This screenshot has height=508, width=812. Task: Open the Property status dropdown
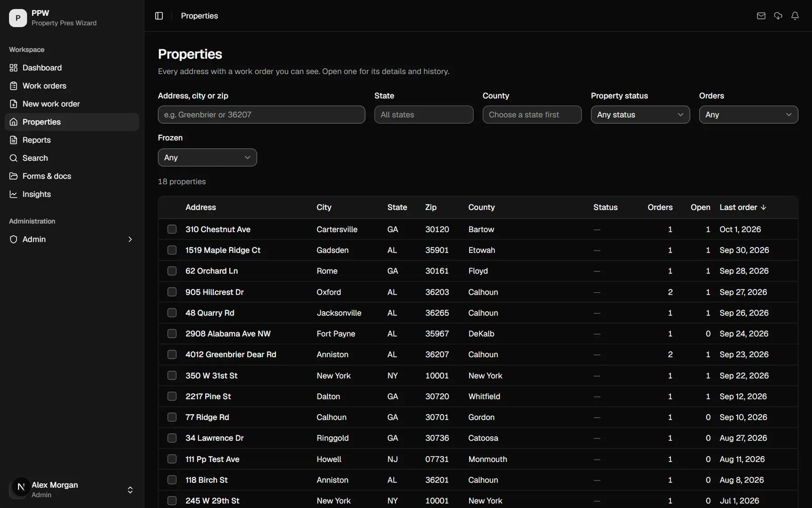point(641,115)
